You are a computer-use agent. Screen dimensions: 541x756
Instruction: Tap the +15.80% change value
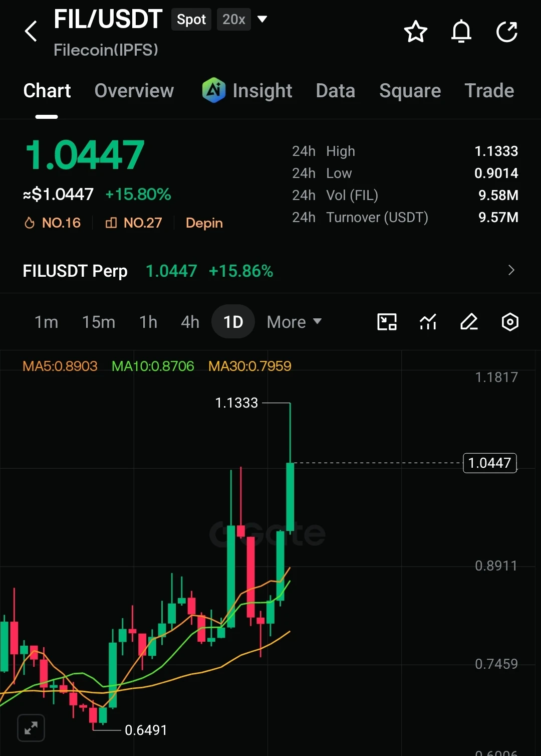[x=138, y=194]
